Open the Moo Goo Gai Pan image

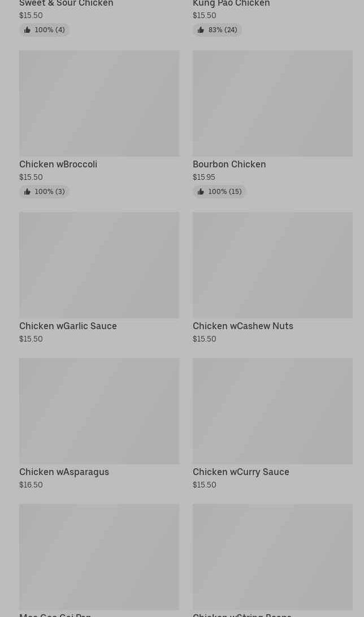(x=99, y=557)
